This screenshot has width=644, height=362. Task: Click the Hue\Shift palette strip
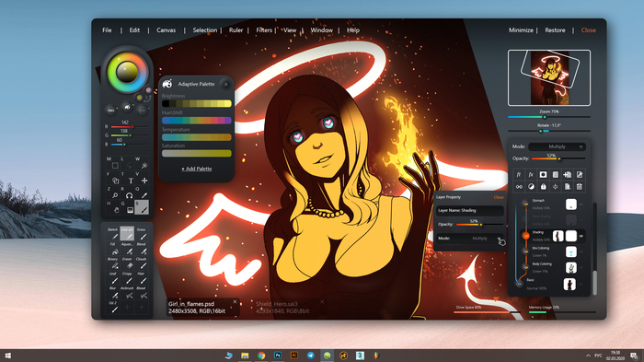[x=197, y=121]
